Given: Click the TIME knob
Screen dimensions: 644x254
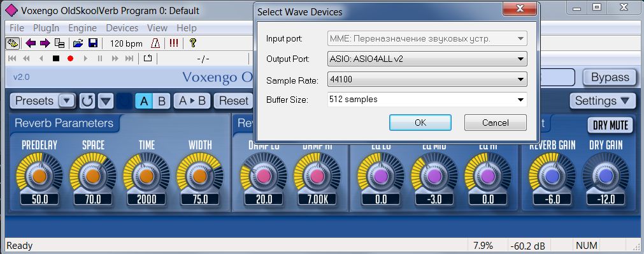Looking at the screenshot, I should pos(147,176).
